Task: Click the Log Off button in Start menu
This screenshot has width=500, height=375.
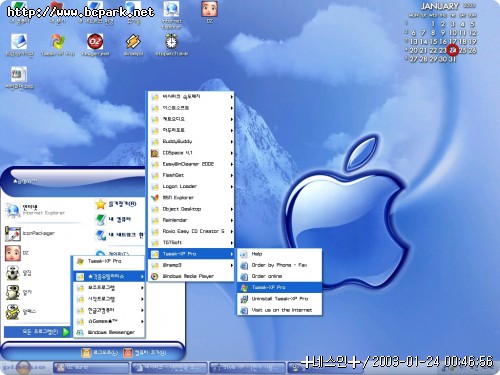Action: pos(100,353)
